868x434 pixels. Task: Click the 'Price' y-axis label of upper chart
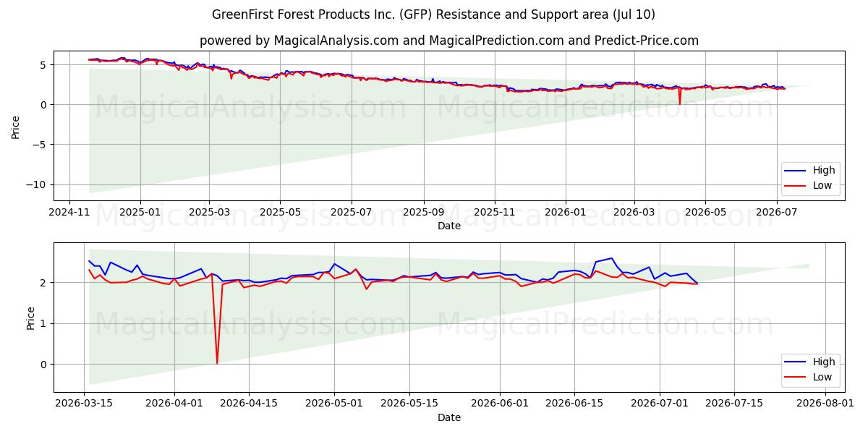[16, 126]
